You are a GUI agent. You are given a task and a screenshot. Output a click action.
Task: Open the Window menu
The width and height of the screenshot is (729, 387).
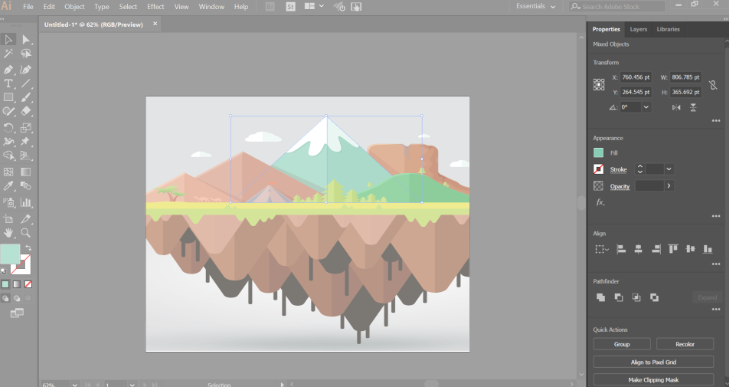211,7
